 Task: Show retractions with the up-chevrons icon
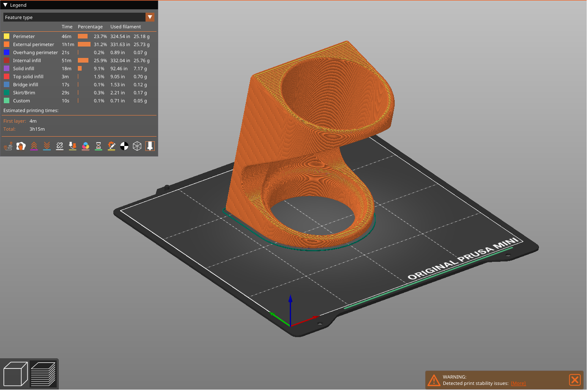[34, 146]
